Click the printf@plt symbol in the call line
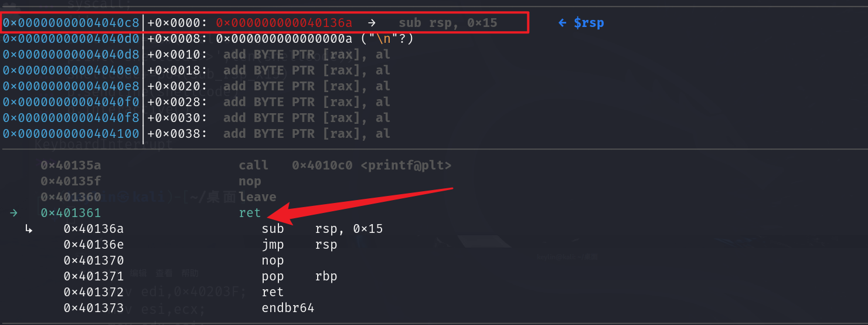 [406, 165]
